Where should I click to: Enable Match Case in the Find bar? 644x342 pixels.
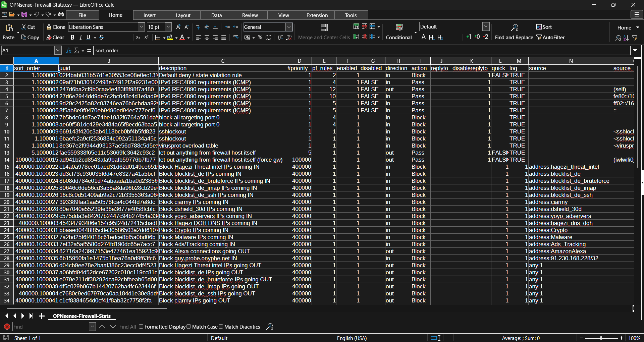[x=189, y=327]
